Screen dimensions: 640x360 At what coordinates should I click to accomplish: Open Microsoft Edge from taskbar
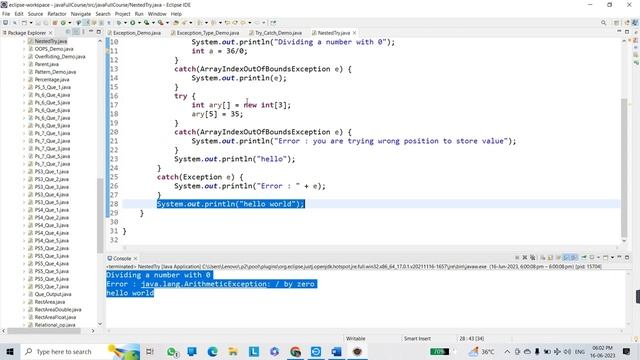[x=212, y=351]
